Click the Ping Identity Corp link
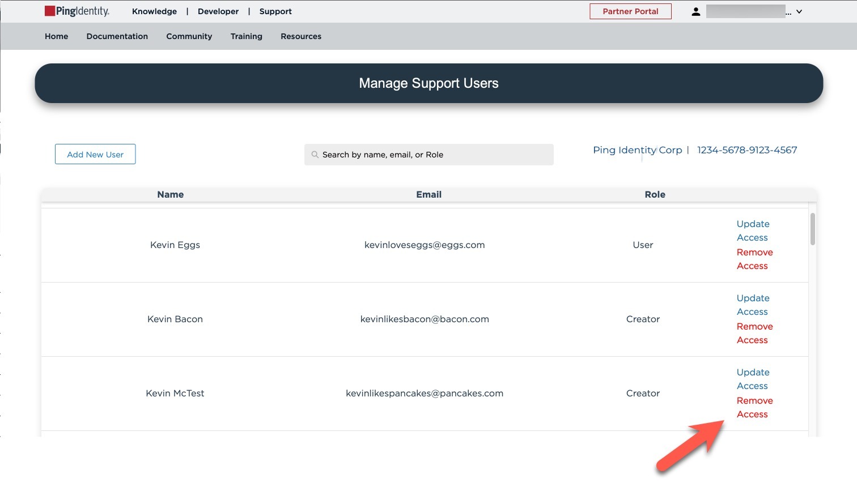 tap(638, 150)
